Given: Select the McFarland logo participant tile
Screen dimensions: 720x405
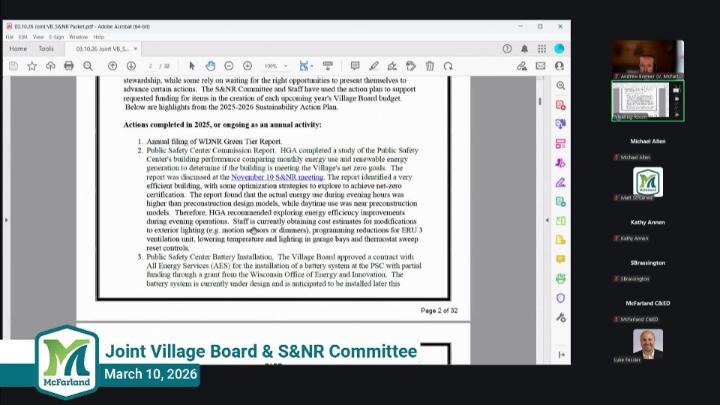Looking at the screenshot, I should pos(648,182).
